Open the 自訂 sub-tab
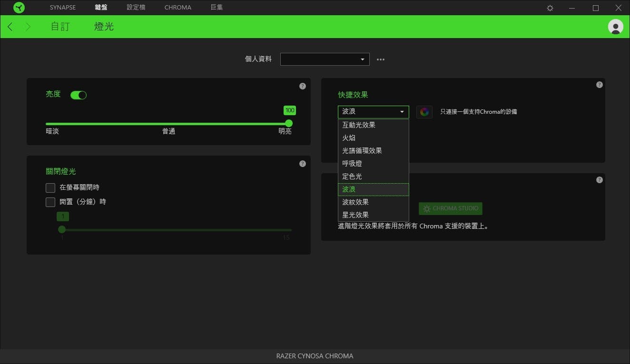 (60, 27)
